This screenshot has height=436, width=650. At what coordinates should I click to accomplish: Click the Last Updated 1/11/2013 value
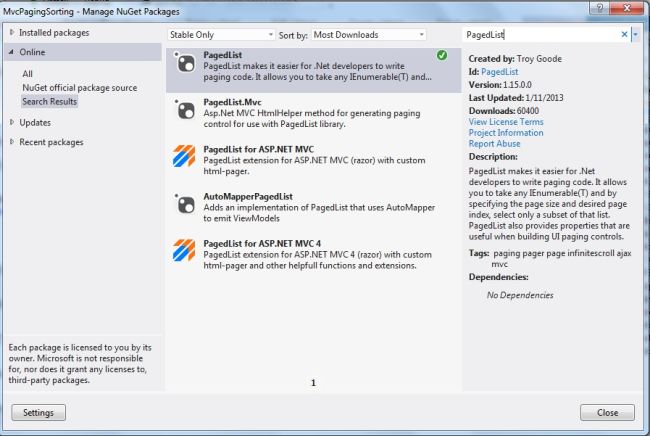point(544,98)
